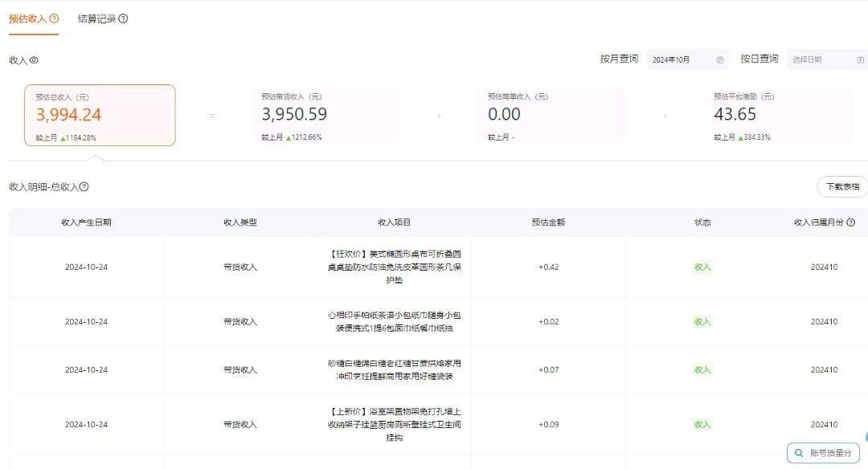Click the 下载表格 button
This screenshot has width=868, height=469.
(x=843, y=187)
